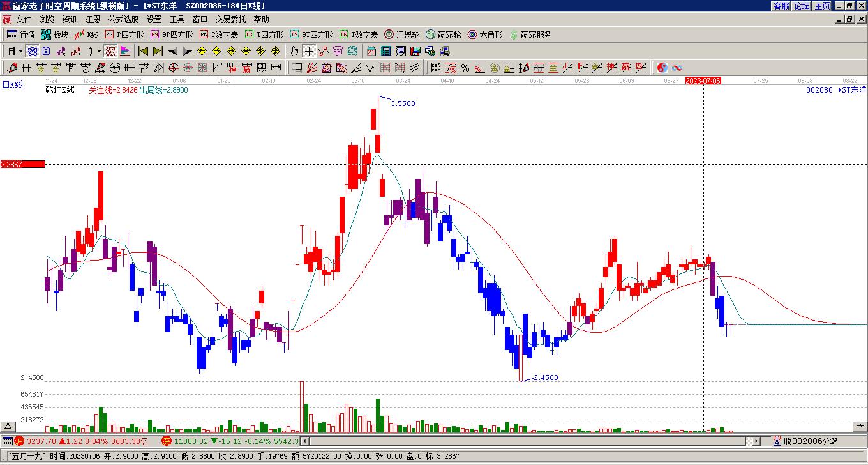868x465 pixels.
Task: Open the 江恩 menu
Action: pos(93,20)
